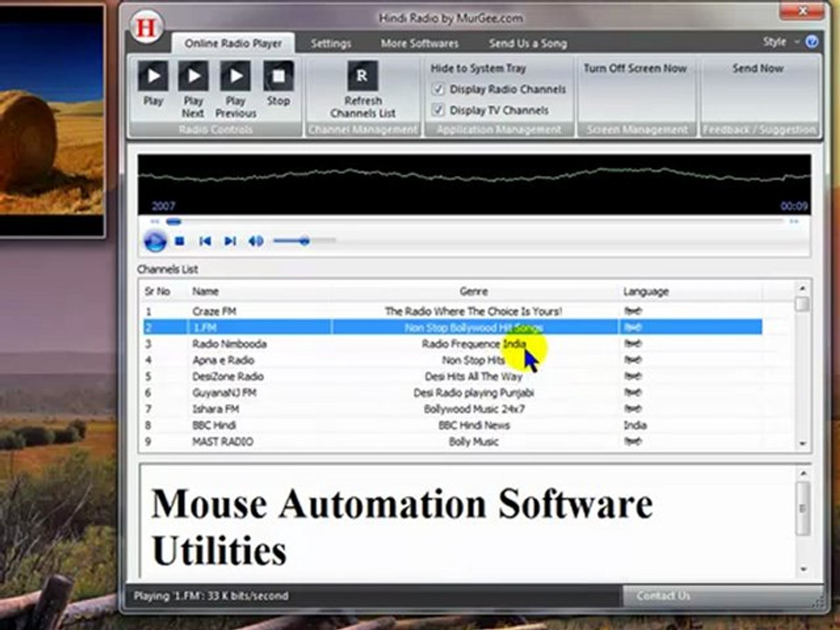Click the Play icon in Radio Controls
Screen dimensions: 840x630
pos(153,76)
